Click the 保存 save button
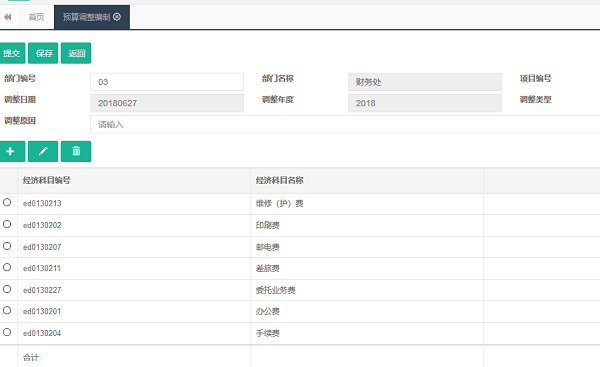The height and width of the screenshot is (367, 600). click(x=43, y=53)
